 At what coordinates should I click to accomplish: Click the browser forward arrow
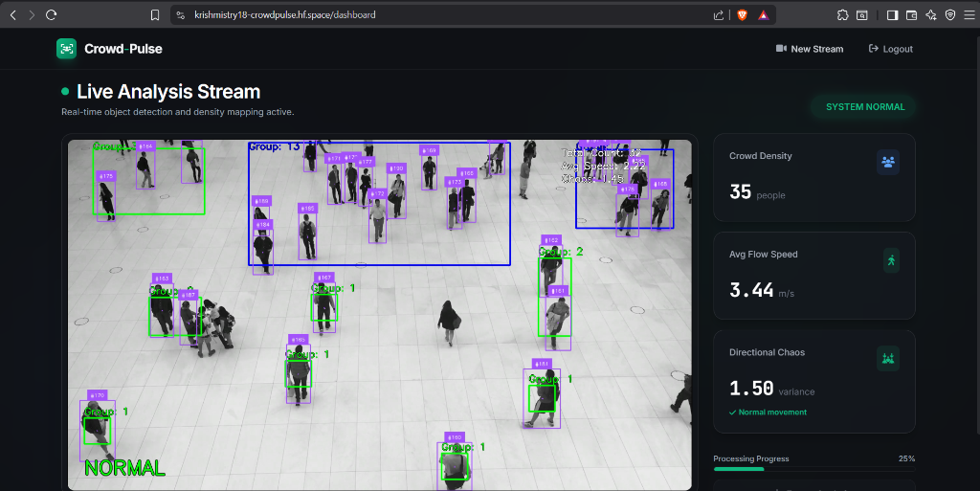pos(32,15)
